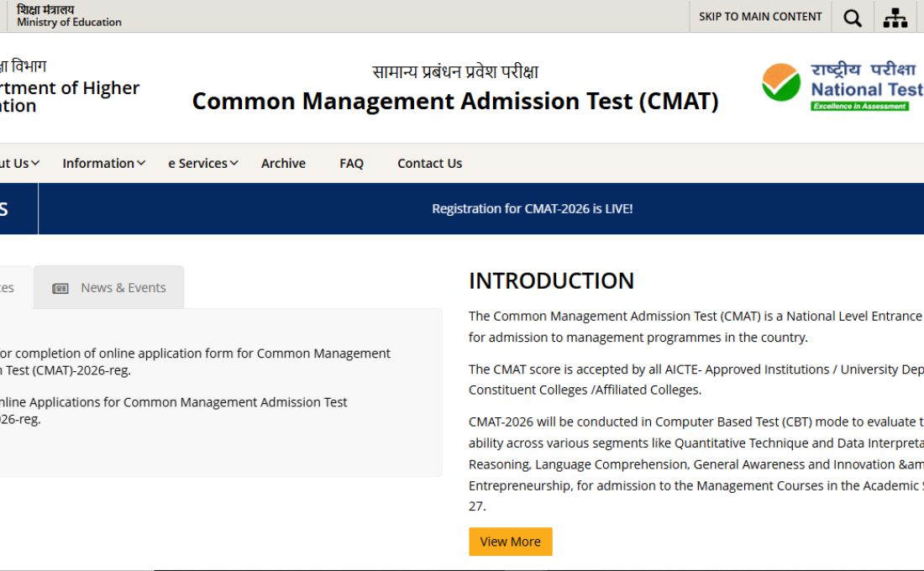Switch to the News & Events tab

point(109,286)
